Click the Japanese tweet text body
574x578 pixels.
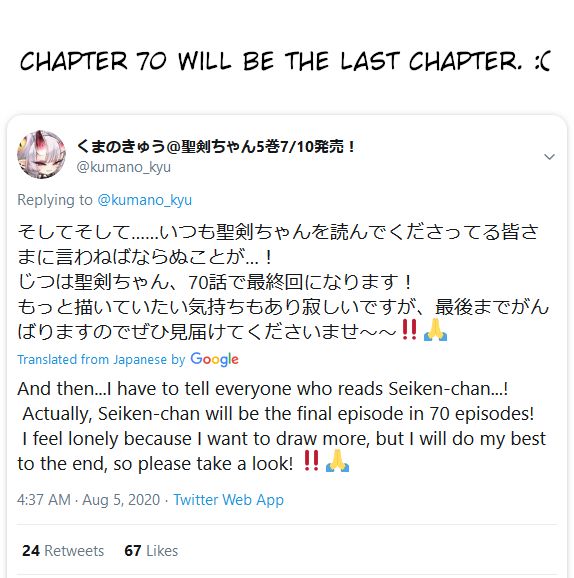(x=283, y=282)
